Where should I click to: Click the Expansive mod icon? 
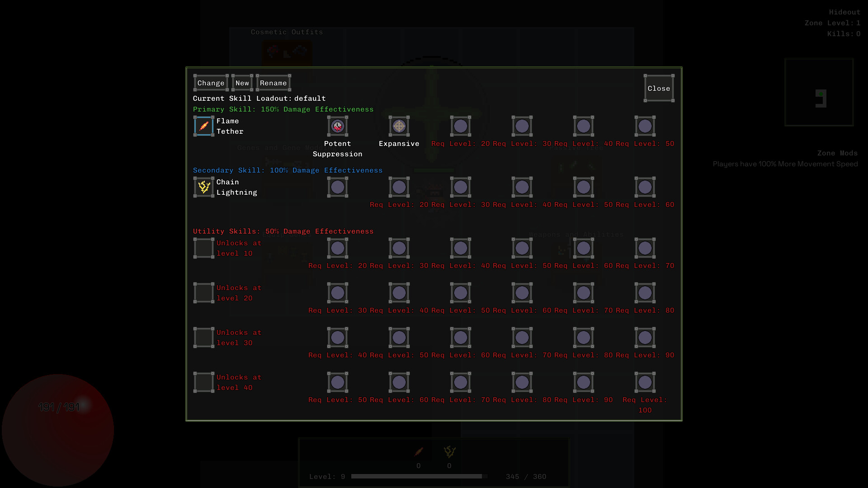(x=399, y=126)
